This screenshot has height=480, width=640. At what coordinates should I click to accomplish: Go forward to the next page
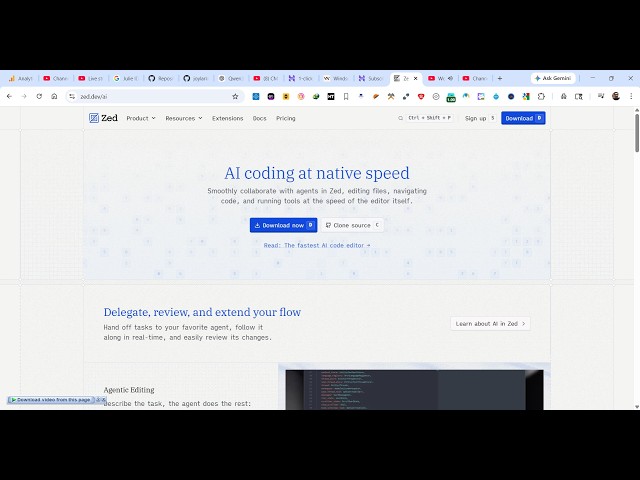pos(24,96)
